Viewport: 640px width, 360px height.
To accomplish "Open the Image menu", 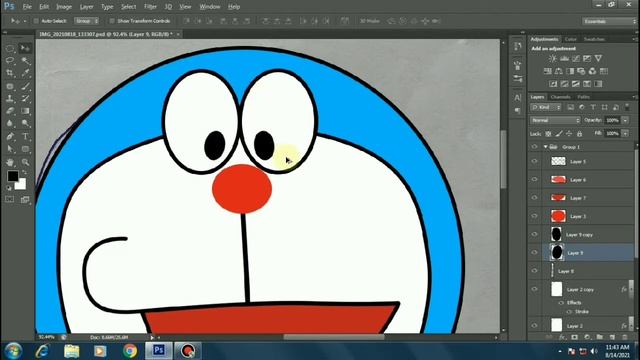I will click(64, 7).
